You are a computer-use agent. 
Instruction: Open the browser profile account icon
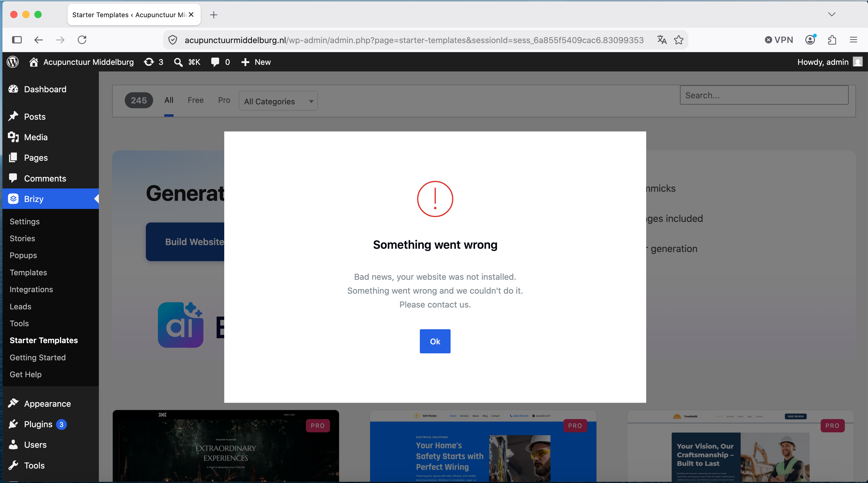click(x=810, y=40)
